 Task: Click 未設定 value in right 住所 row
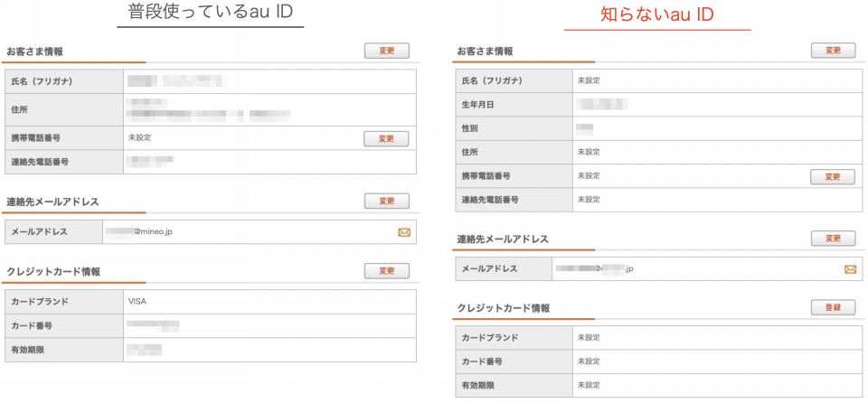click(x=589, y=152)
